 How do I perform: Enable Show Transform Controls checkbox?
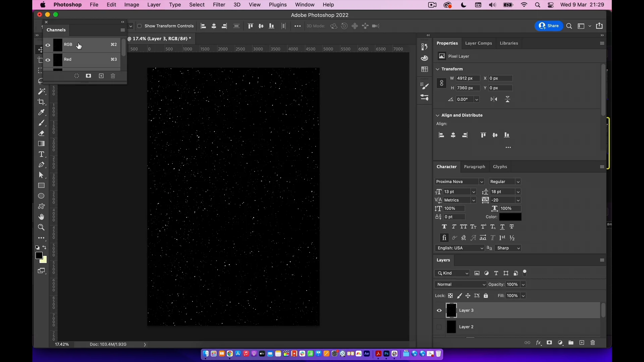pos(140,26)
